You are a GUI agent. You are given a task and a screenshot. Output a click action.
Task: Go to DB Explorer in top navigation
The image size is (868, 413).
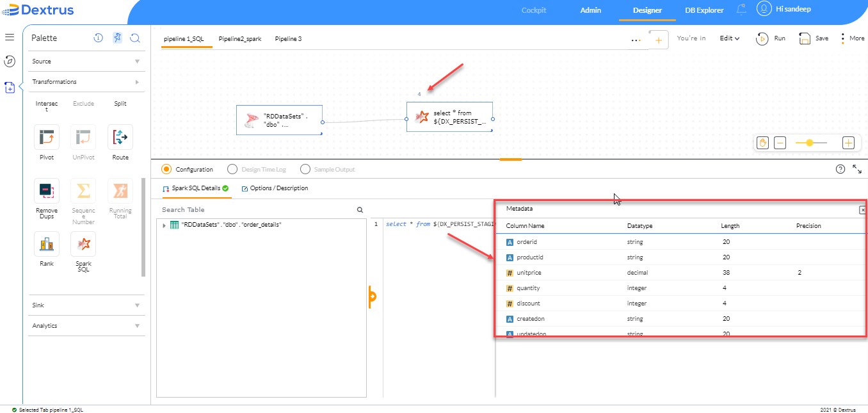tap(704, 10)
